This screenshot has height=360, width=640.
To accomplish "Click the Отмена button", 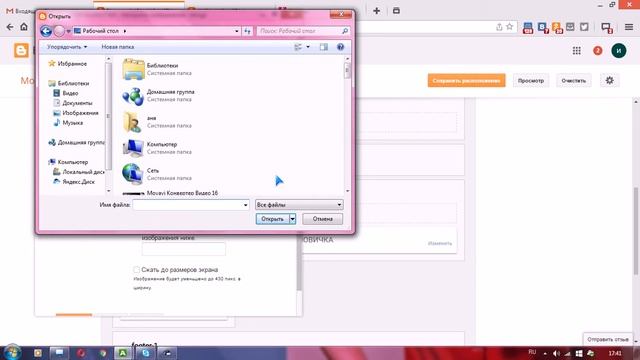I will point(322,219).
